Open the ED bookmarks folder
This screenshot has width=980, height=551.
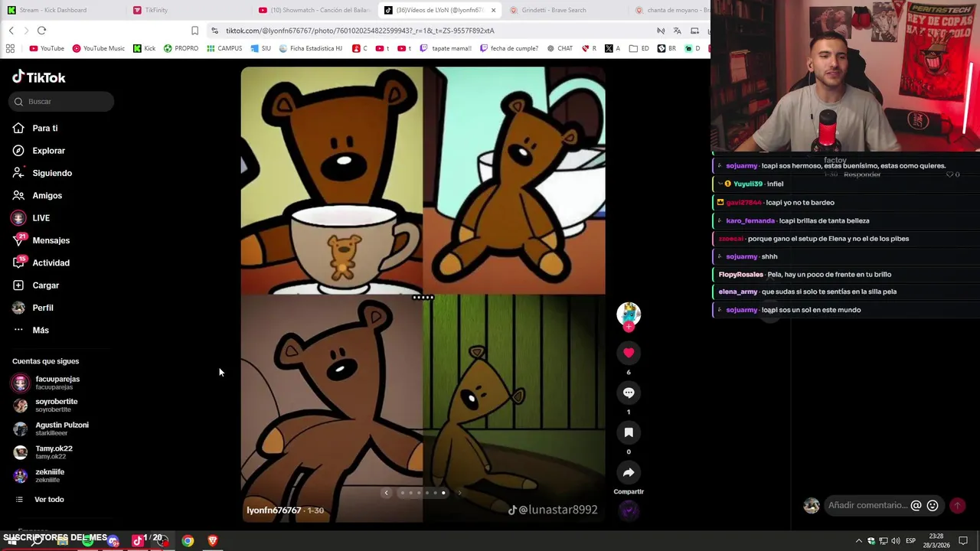[639, 48]
